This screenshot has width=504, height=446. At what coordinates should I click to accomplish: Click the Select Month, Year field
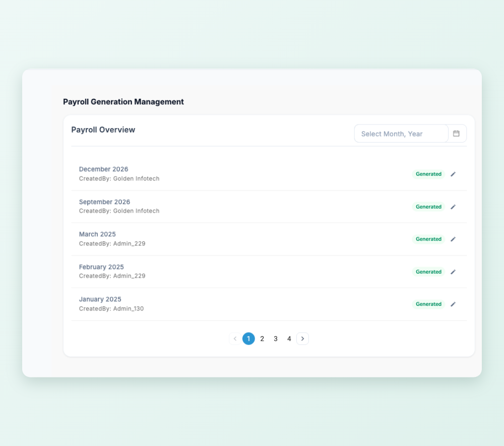(x=401, y=134)
